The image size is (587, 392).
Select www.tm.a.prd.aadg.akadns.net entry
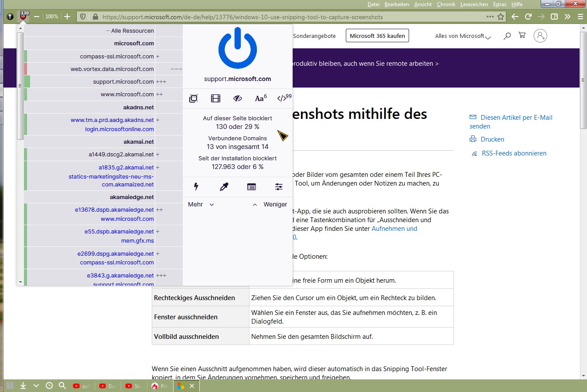coord(112,120)
